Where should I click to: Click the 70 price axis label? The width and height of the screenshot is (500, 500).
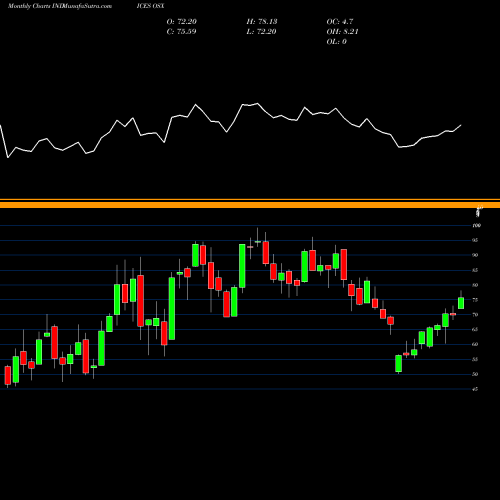tap(475, 315)
